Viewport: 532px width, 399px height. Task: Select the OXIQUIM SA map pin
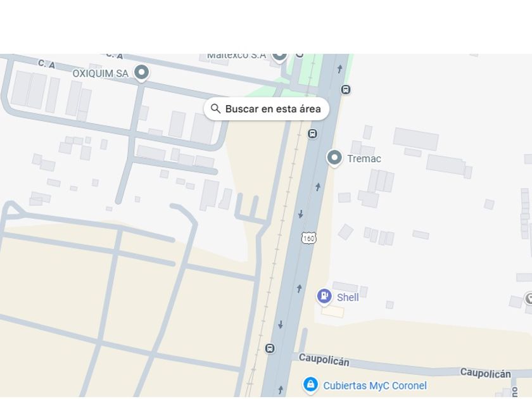(x=141, y=73)
